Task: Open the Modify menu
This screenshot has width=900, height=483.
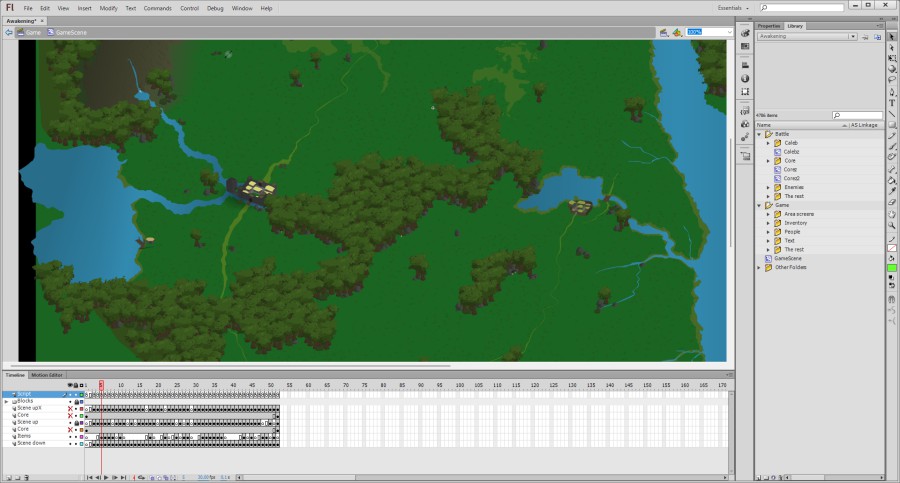Action: click(x=108, y=8)
